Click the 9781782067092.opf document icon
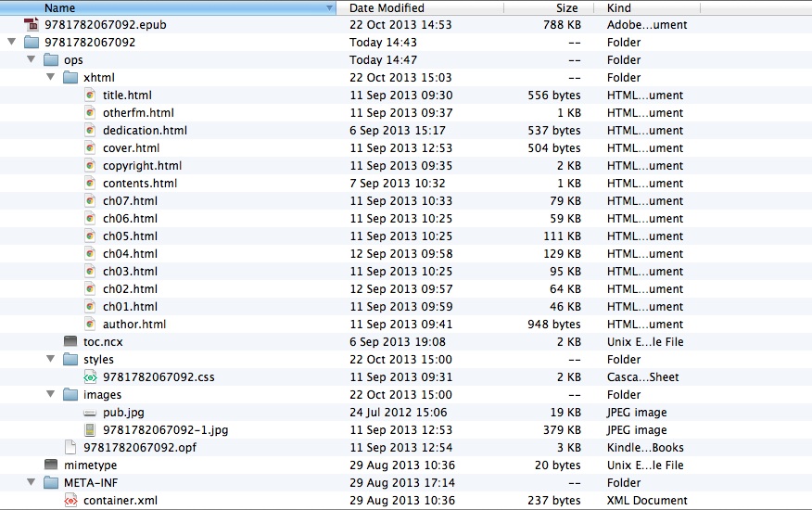Viewport: 812px width, 510px height. tap(70, 447)
